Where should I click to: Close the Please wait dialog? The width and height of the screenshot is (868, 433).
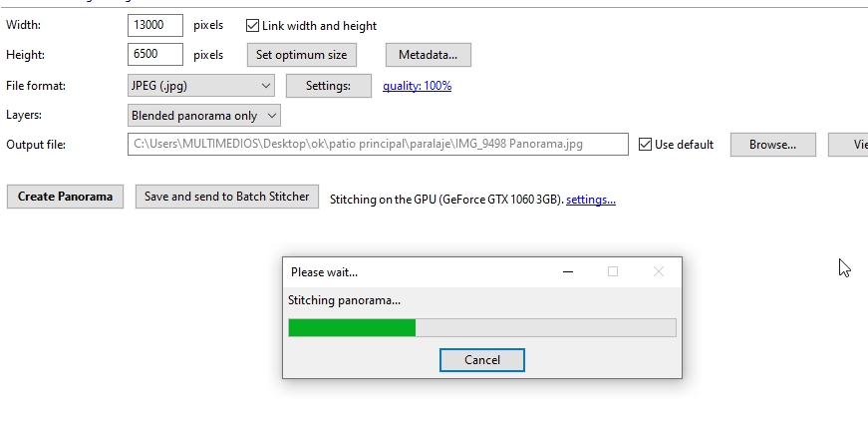658,271
